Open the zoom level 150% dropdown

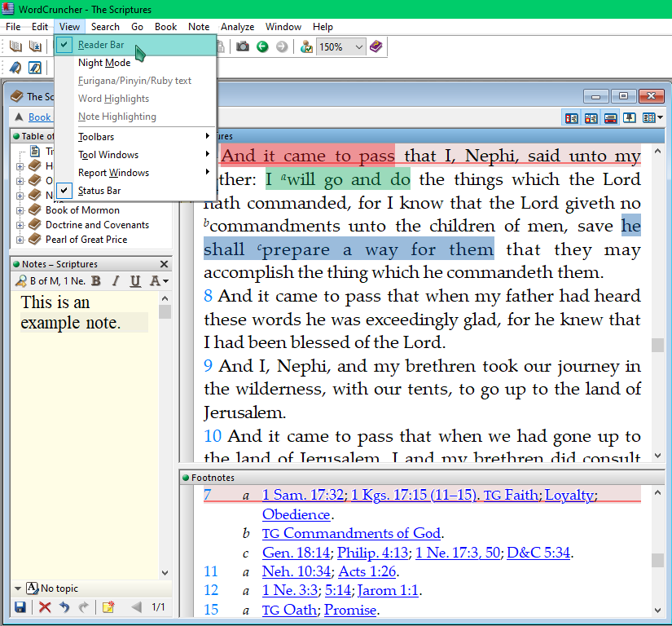359,46
